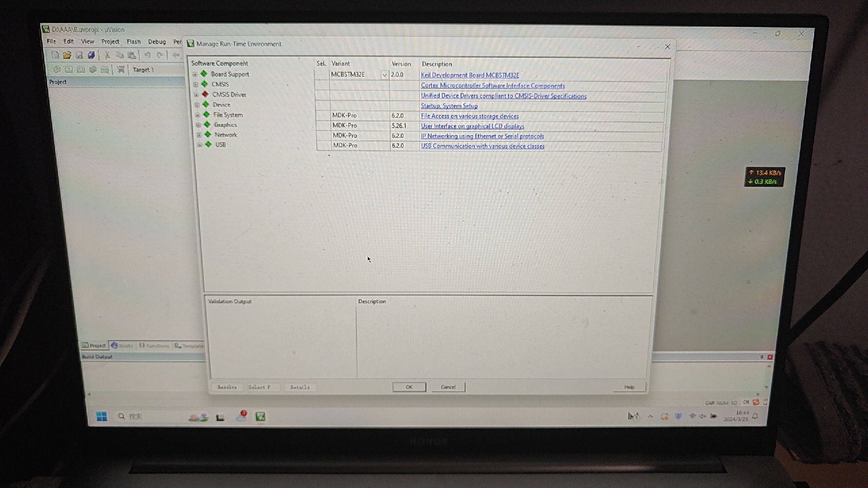Viewport: 868px width, 488px height.
Task: Click the Open file folder icon
Action: click(67, 55)
